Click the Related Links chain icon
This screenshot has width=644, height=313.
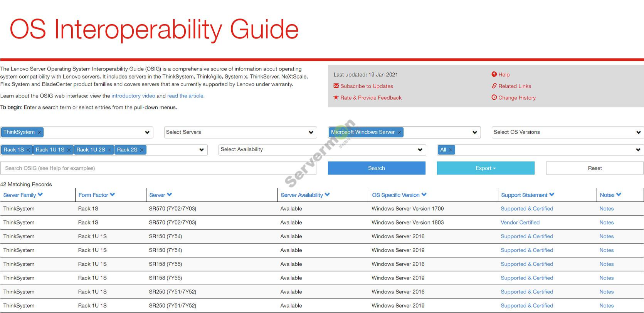[x=494, y=86]
